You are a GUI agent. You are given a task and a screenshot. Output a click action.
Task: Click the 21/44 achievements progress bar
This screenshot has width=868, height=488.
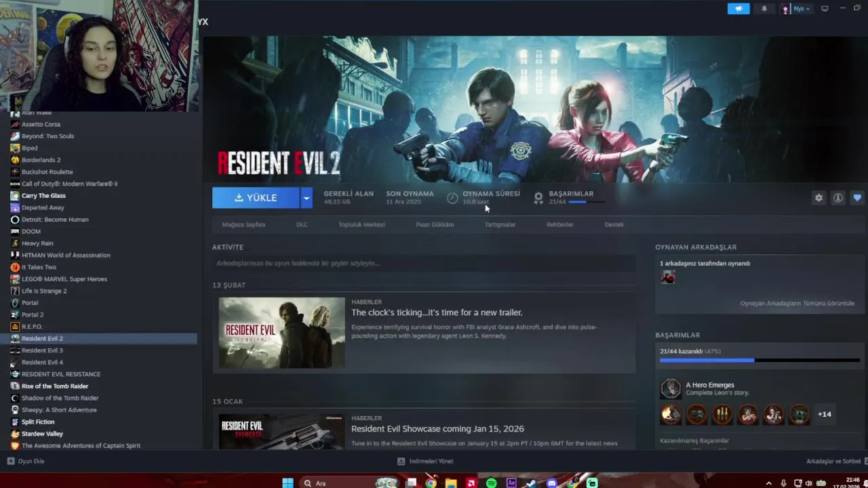(x=759, y=361)
